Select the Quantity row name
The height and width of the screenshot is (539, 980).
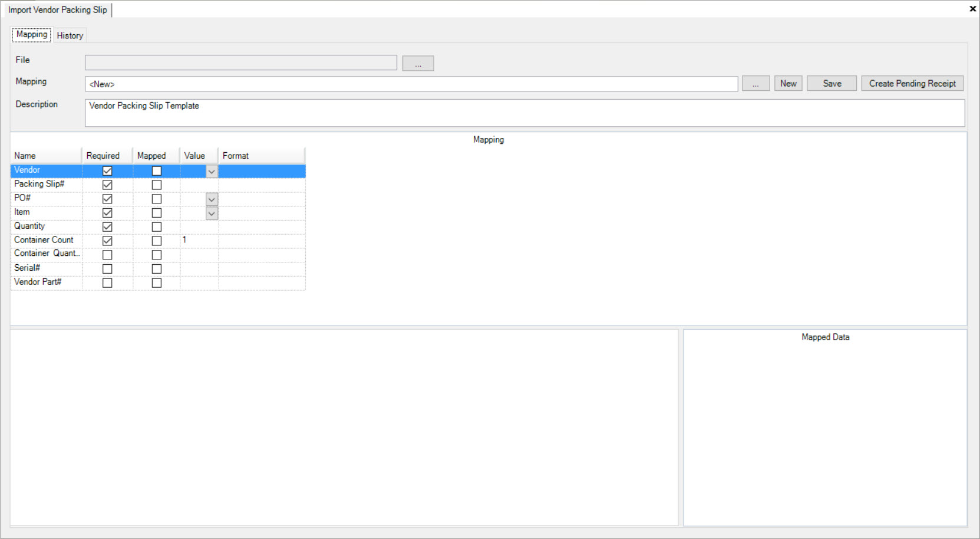pos(46,226)
